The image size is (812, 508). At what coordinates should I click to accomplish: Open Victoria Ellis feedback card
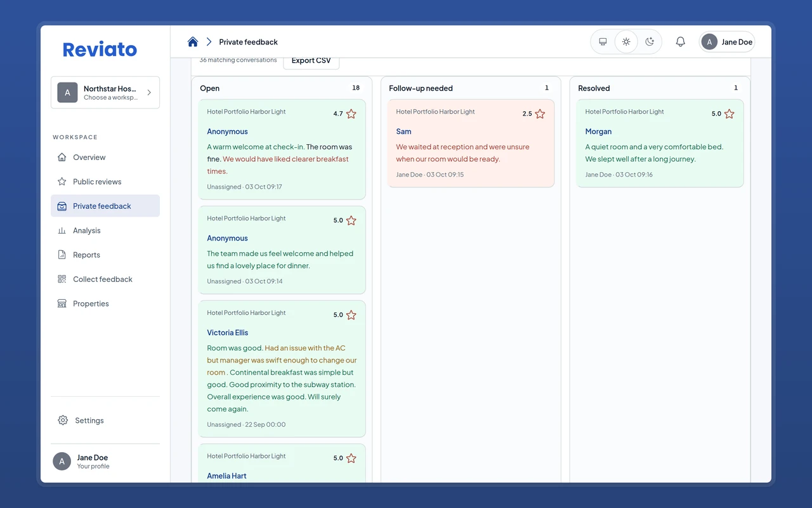point(282,369)
